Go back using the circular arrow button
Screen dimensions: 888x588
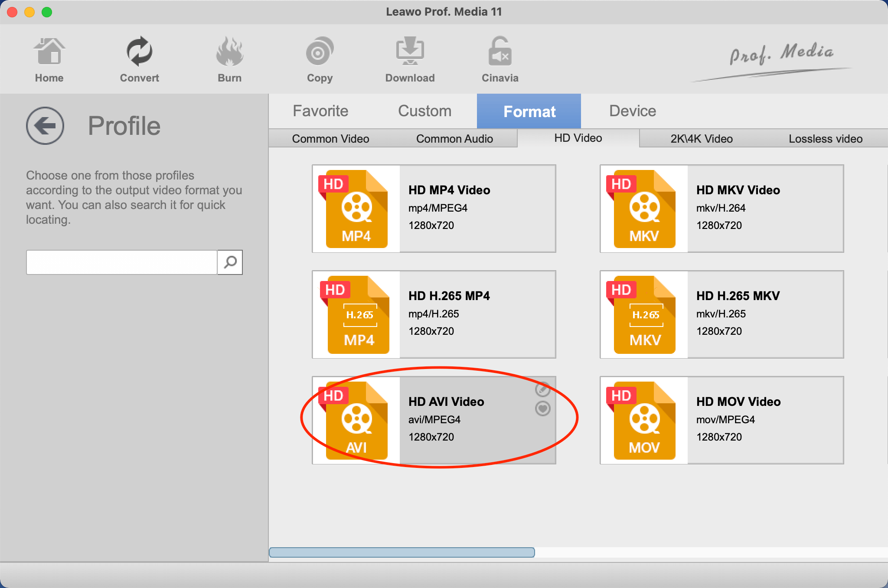[45, 125]
